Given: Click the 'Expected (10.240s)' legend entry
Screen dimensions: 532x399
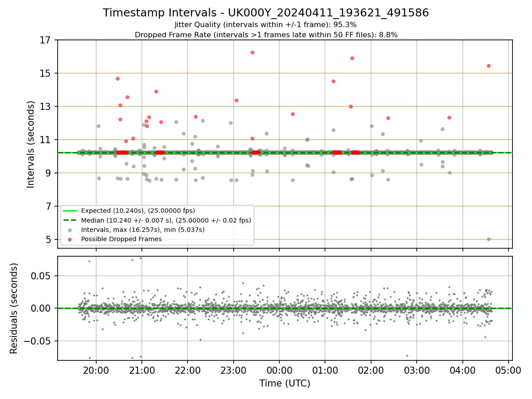Looking at the screenshot, I should pyautogui.click(x=138, y=211).
